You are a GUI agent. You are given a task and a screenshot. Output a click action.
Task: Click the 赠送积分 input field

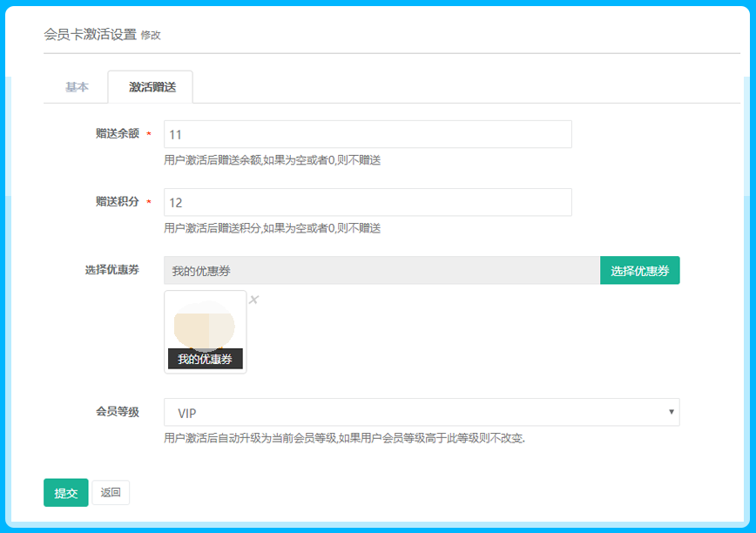point(368,202)
